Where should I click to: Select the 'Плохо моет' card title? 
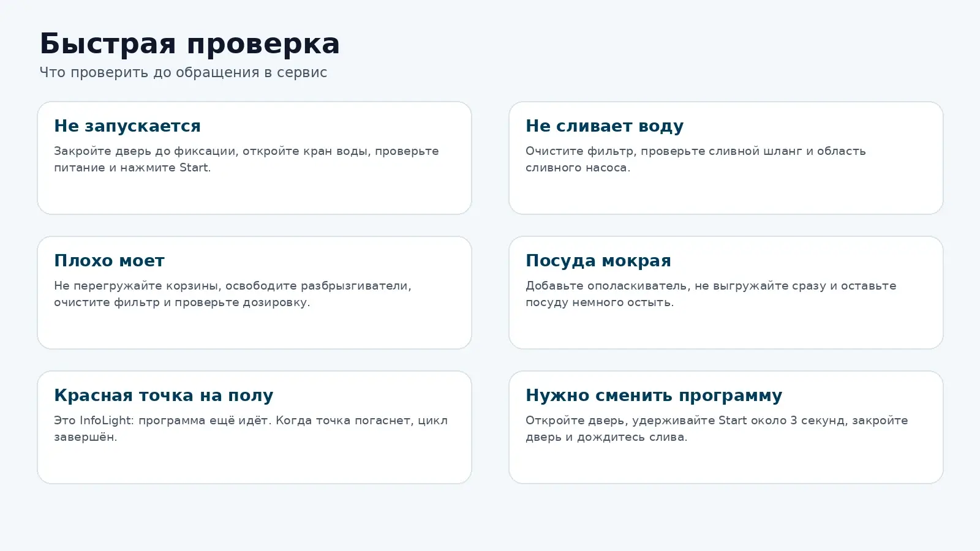tap(109, 261)
